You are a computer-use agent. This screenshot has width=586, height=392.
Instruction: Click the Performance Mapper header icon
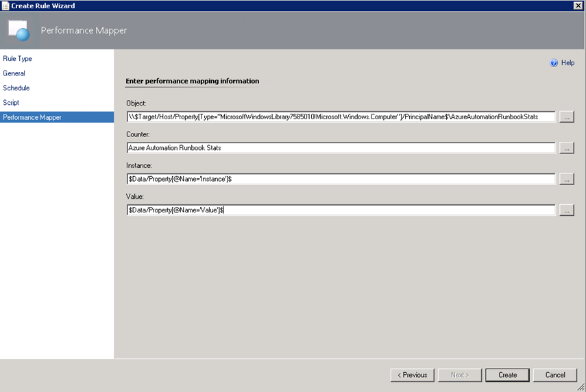(x=19, y=31)
